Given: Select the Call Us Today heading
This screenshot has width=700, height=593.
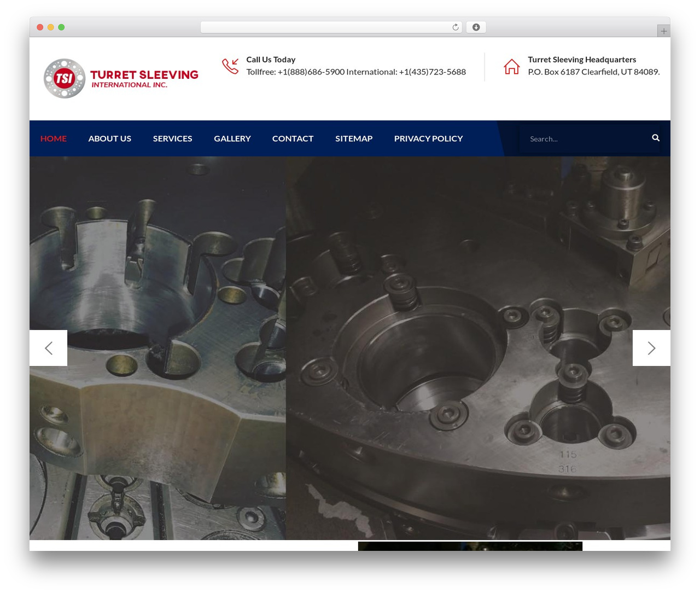Looking at the screenshot, I should tap(271, 59).
